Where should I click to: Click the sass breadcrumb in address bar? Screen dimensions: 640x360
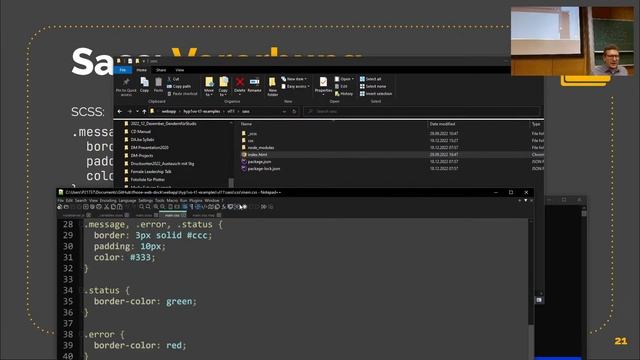[246, 111]
